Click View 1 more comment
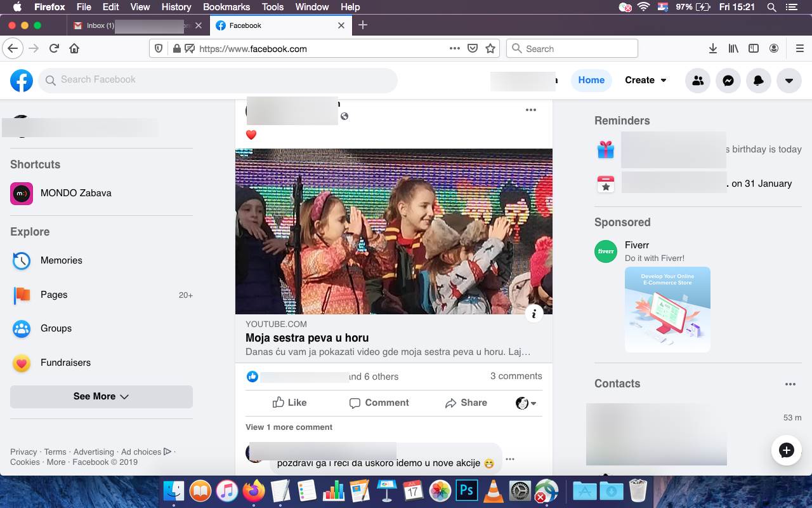 pos(289,427)
